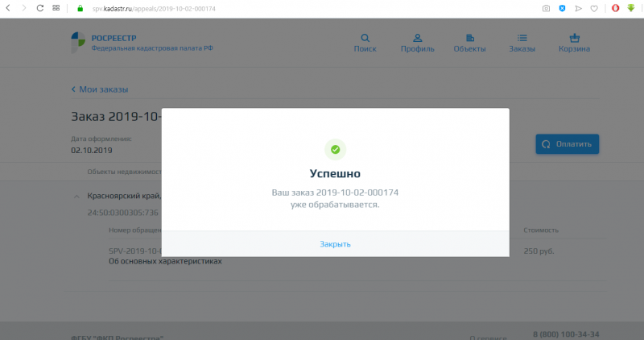This screenshot has width=644, height=340.
Task: Open the Профиль user page
Action: click(417, 43)
